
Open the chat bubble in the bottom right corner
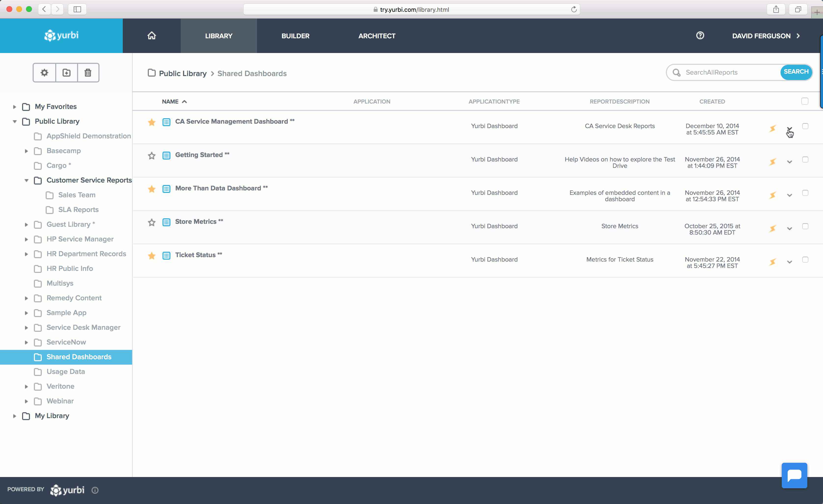coord(794,475)
